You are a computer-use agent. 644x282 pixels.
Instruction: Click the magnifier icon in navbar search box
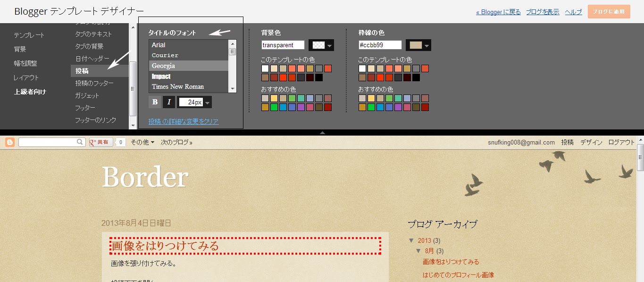(x=80, y=142)
